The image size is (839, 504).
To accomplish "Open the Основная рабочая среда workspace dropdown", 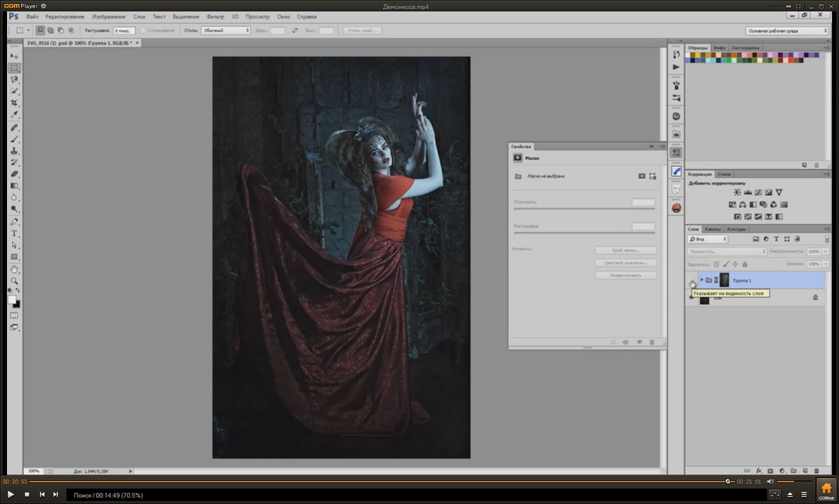I will coord(787,31).
